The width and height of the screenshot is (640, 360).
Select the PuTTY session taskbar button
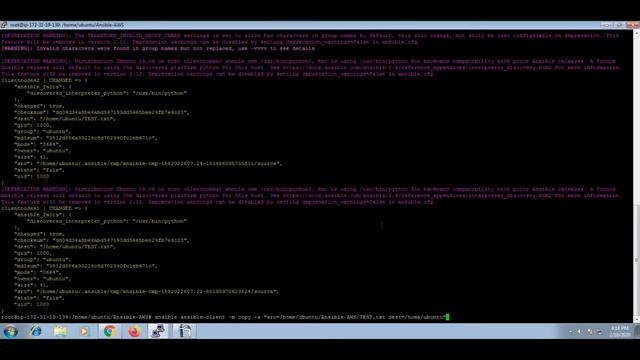point(158,331)
